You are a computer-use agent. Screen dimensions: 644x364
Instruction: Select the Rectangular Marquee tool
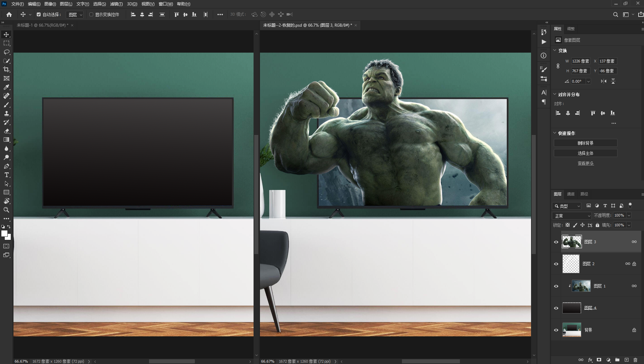click(x=6, y=43)
